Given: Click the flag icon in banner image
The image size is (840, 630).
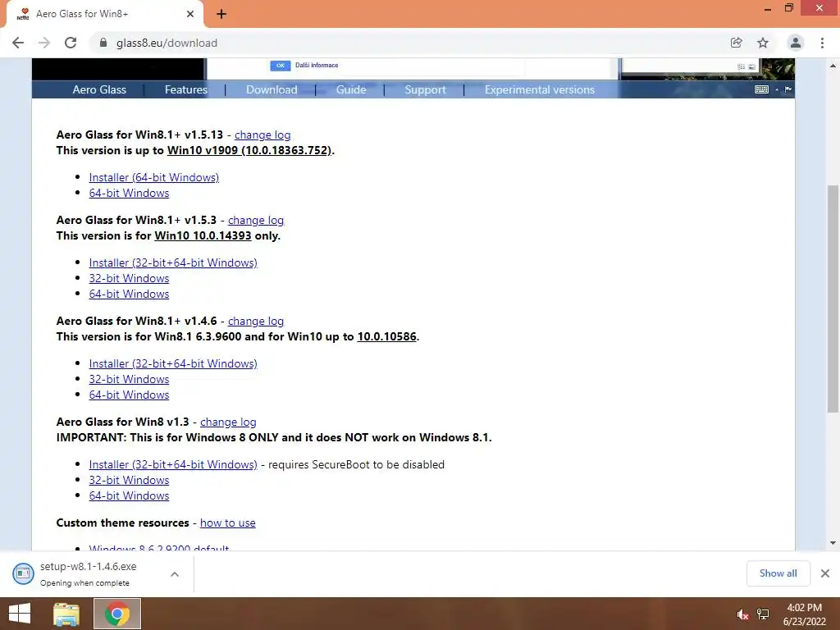Looking at the screenshot, I should pos(787,89).
